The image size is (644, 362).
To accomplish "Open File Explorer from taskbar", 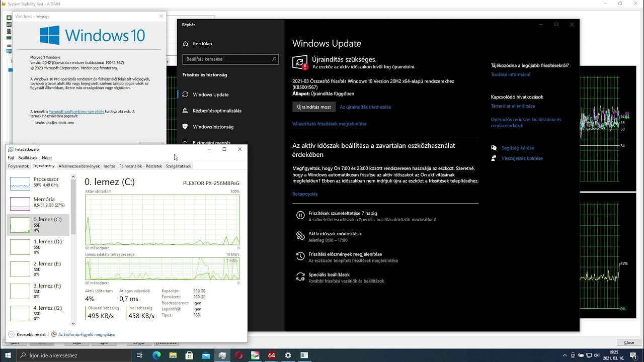I will 173,355.
